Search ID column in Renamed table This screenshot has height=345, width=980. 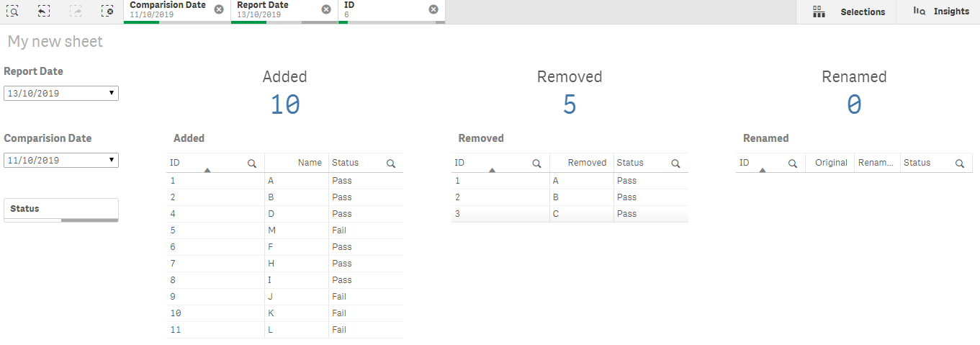pyautogui.click(x=793, y=163)
